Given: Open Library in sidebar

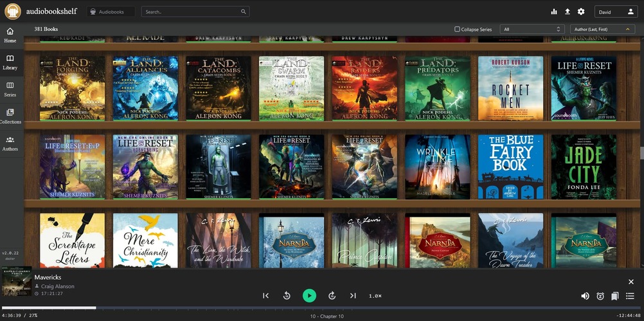Looking at the screenshot, I should 10,62.
